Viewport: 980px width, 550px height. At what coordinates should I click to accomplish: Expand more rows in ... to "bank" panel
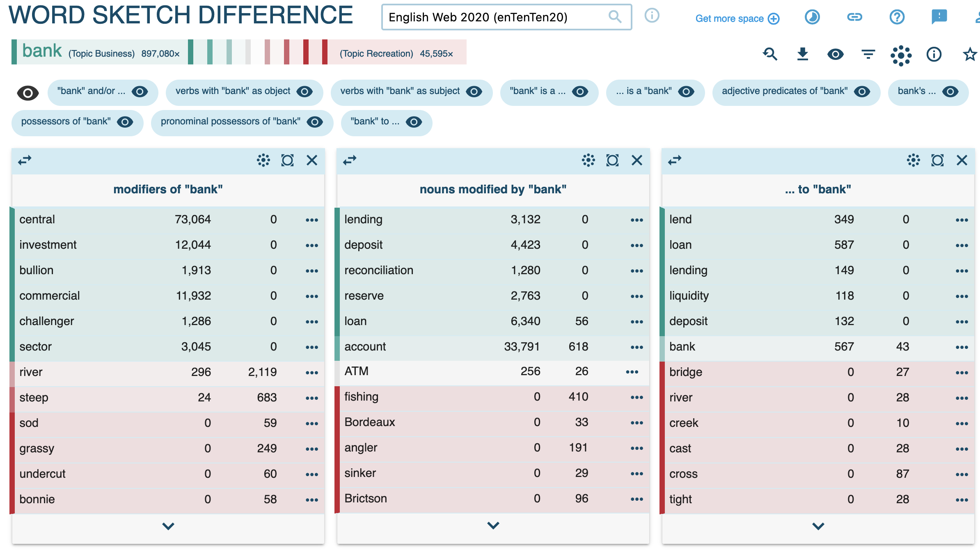[x=818, y=526]
